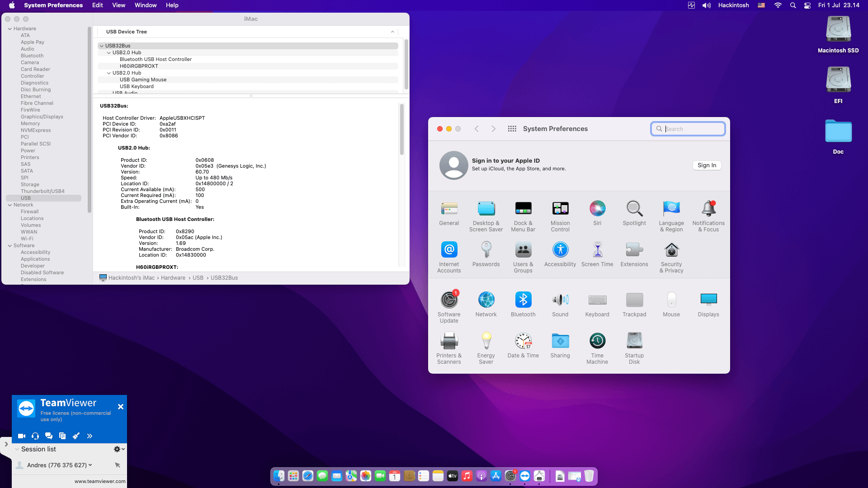This screenshot has height=488, width=868.
Task: Open Startup Disk preferences
Action: coord(634,349)
